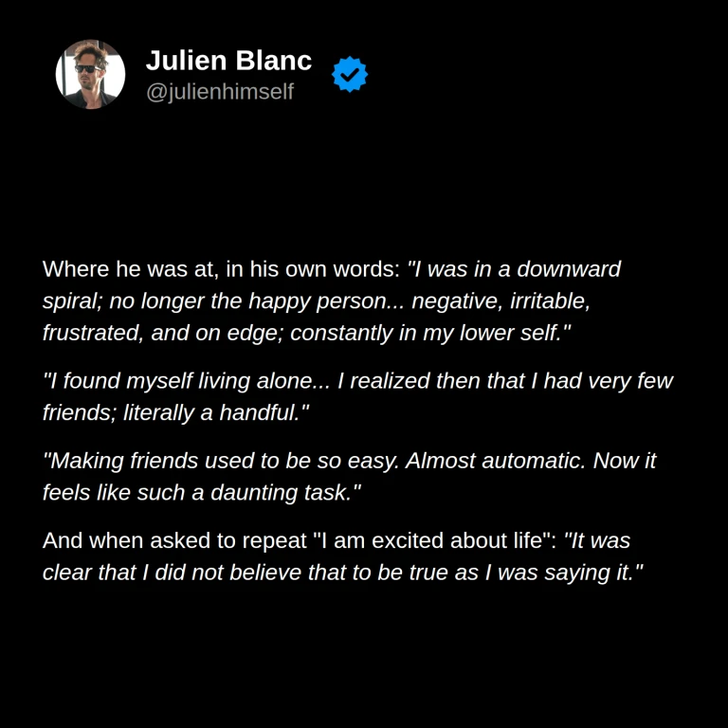The height and width of the screenshot is (728, 728).
Task: Click the quote "I found myself living alone"
Action: pos(186,381)
